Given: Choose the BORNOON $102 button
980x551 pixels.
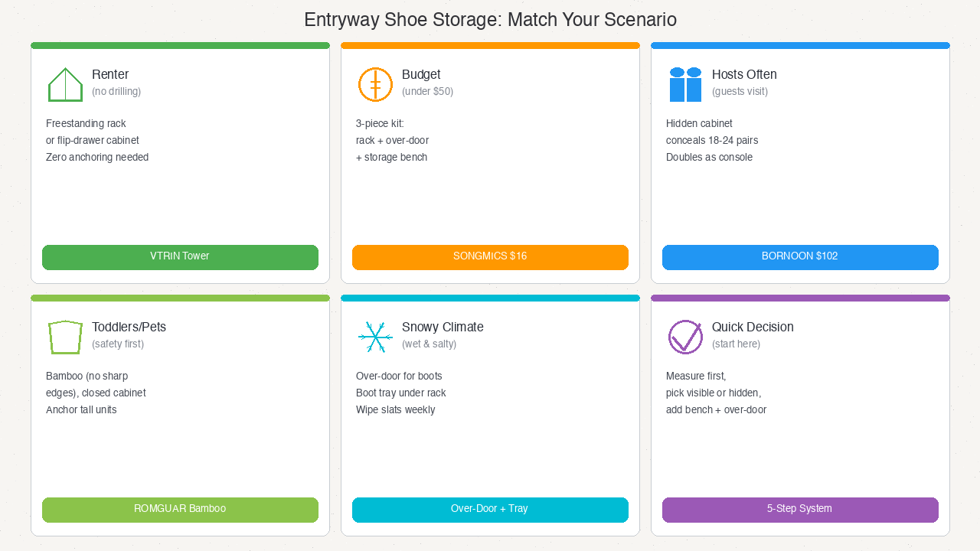Looking at the screenshot, I should pyautogui.click(x=800, y=257).
